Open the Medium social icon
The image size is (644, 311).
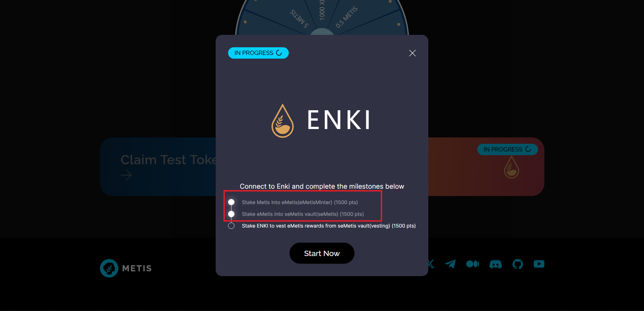[x=472, y=264]
